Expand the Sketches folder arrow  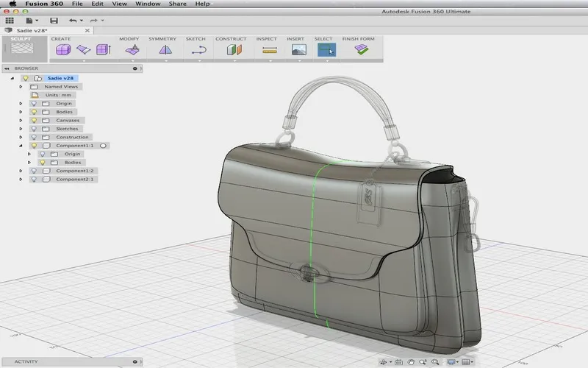click(x=21, y=128)
